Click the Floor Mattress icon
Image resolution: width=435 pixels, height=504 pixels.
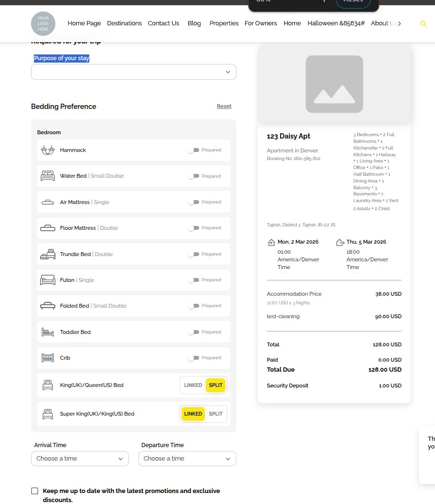click(48, 228)
